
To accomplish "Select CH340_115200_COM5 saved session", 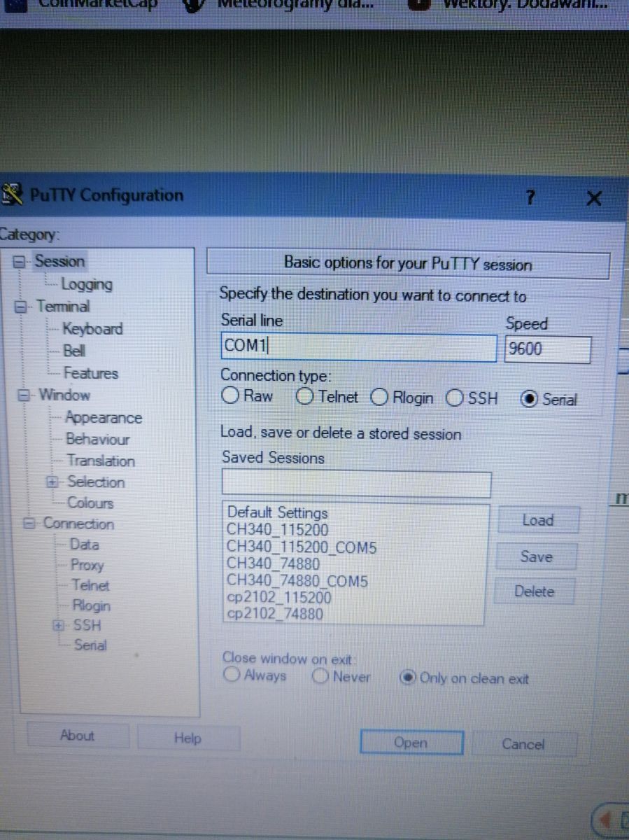I will pyautogui.click(x=302, y=547).
